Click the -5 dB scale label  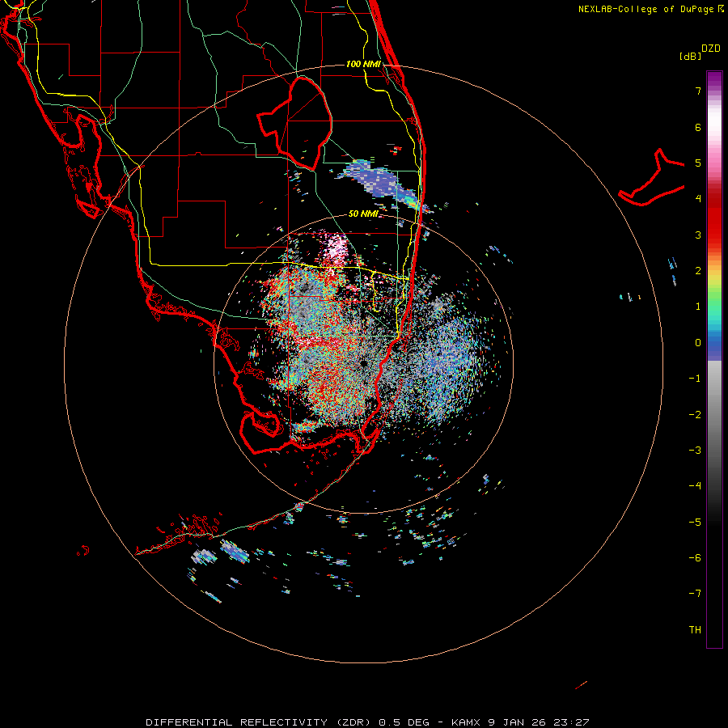pos(695,522)
